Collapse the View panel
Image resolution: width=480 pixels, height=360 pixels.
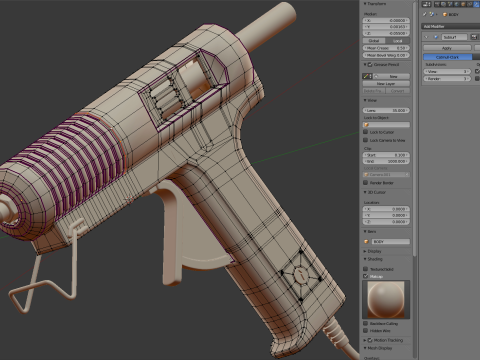[x=365, y=100]
